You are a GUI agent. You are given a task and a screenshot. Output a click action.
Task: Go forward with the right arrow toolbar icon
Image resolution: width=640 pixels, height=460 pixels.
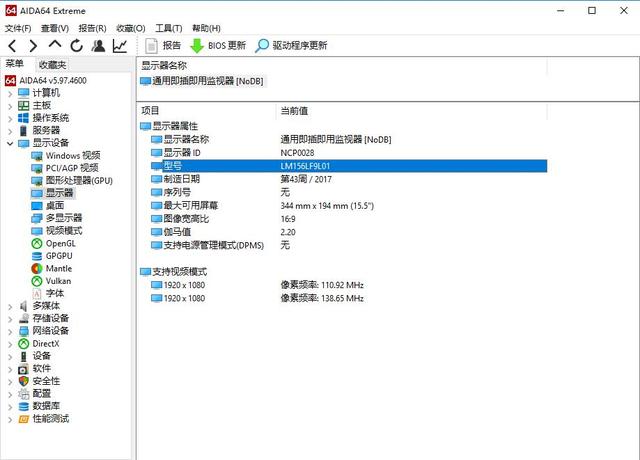33,46
